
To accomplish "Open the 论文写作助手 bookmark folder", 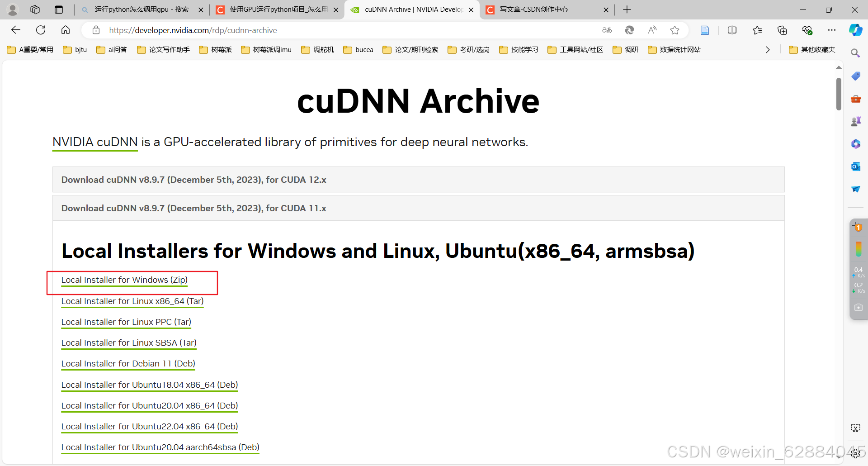I will click(163, 50).
